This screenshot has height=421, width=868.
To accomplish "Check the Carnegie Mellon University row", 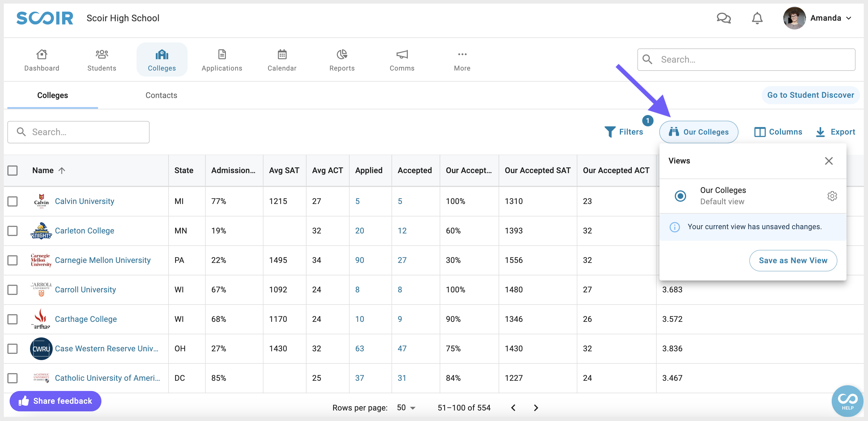I will click(x=12, y=260).
